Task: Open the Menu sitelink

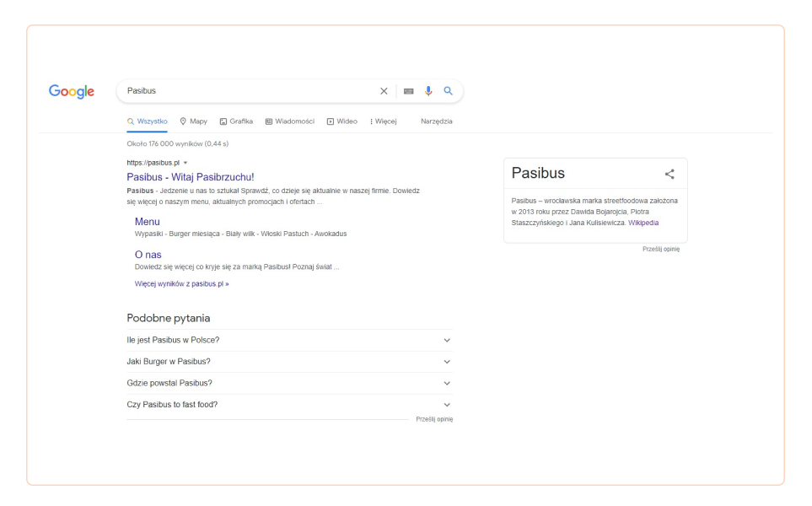Action: tap(147, 222)
